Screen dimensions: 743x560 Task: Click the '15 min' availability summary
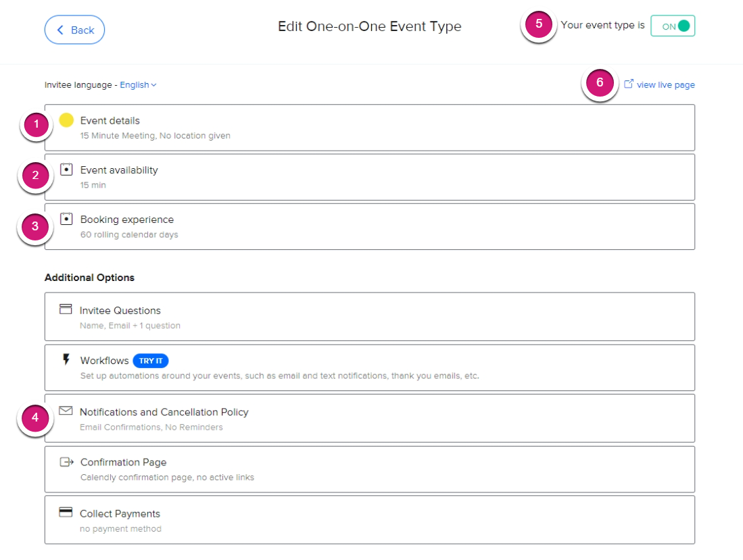[x=93, y=185]
